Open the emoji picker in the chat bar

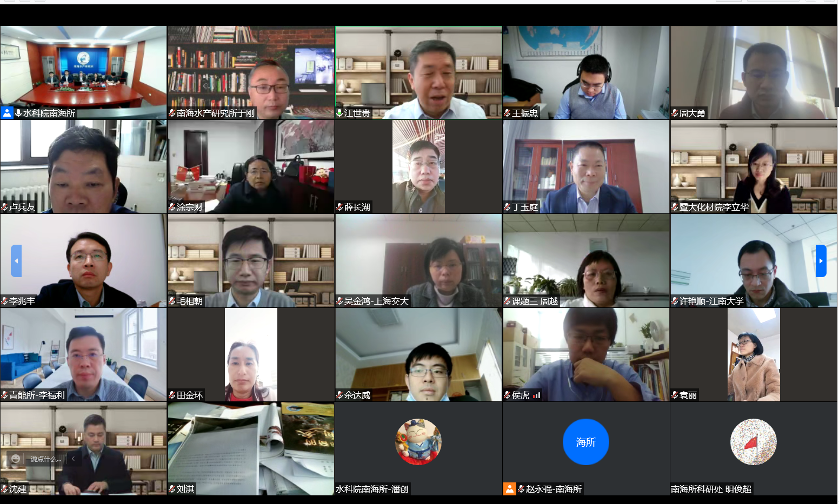point(16,459)
